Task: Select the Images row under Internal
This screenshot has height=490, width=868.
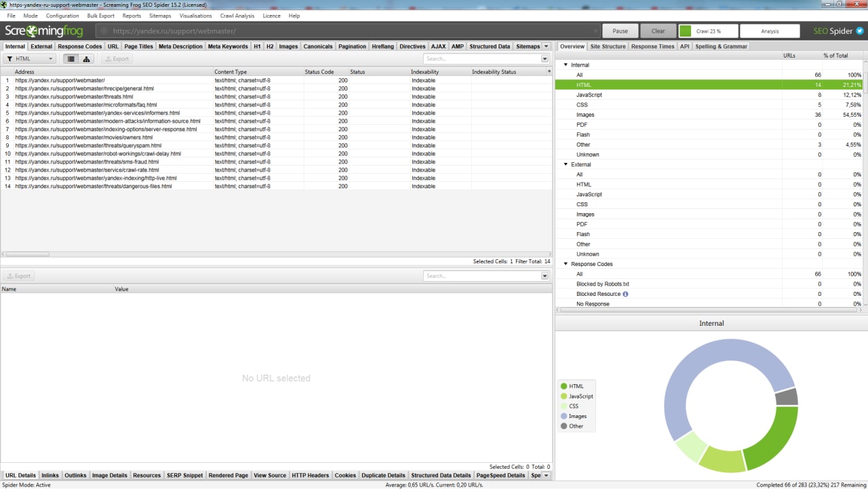Action: pyautogui.click(x=709, y=115)
